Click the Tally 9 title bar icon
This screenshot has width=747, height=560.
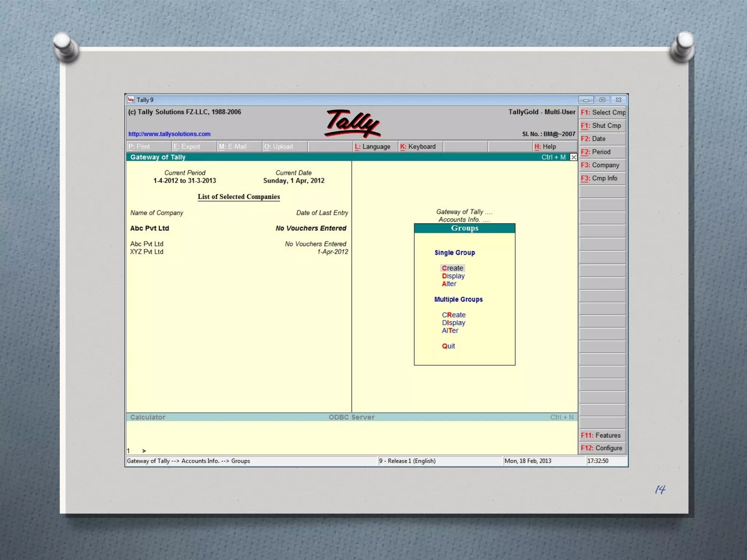pyautogui.click(x=131, y=100)
